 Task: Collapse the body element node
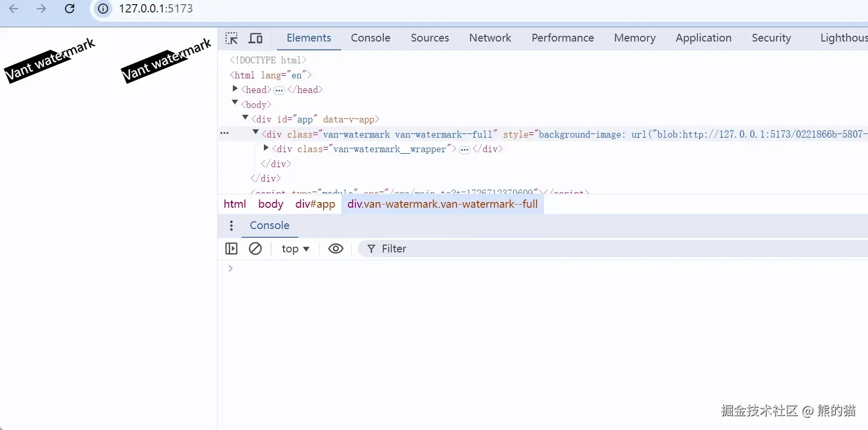tap(235, 103)
